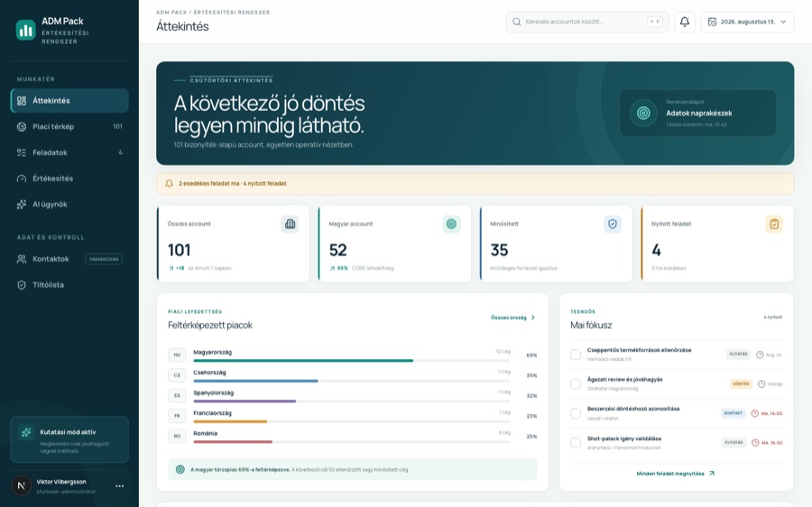Click the Értékesítés gauge icon
The image size is (812, 507).
tap(22, 178)
